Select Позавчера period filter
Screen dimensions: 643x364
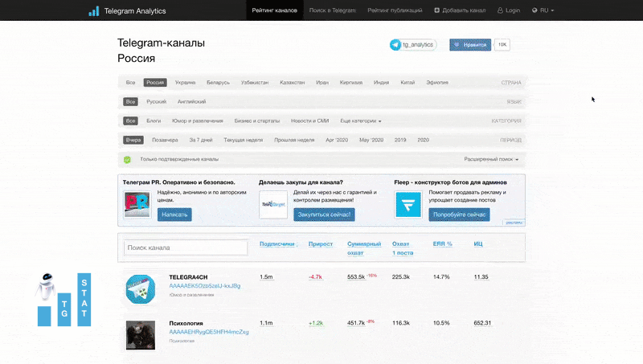pyautogui.click(x=165, y=140)
